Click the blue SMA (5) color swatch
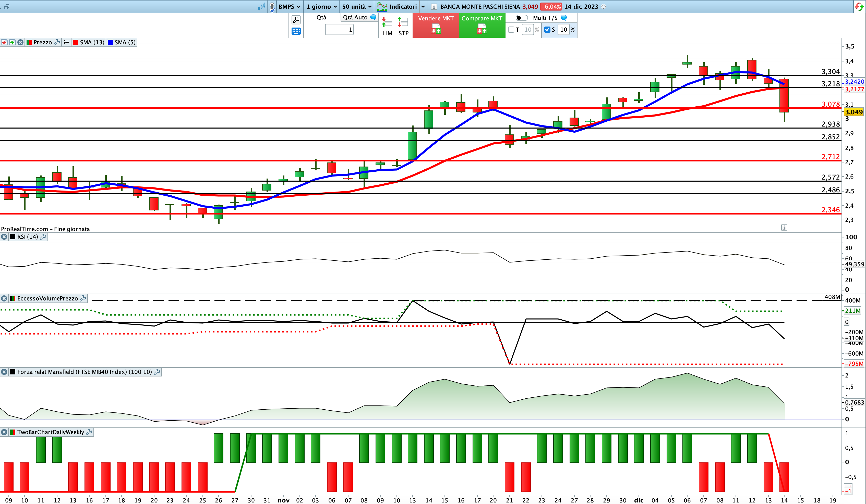The image size is (866, 504). click(110, 42)
